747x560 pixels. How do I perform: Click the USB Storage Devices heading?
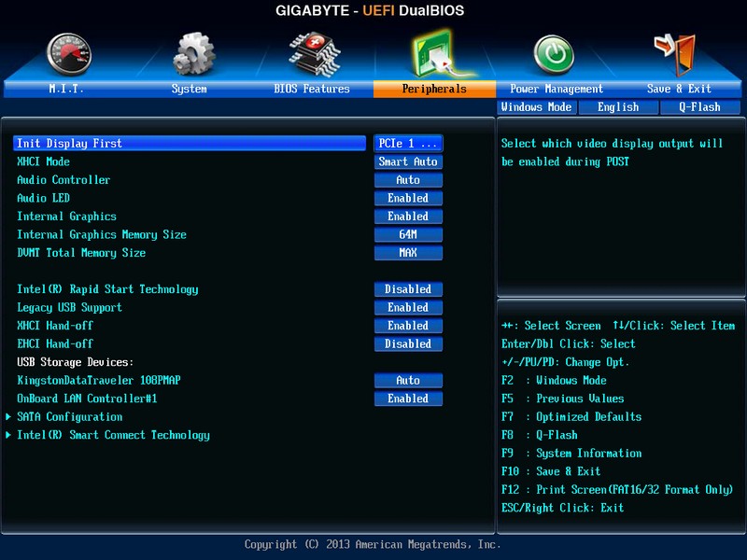[76, 362]
